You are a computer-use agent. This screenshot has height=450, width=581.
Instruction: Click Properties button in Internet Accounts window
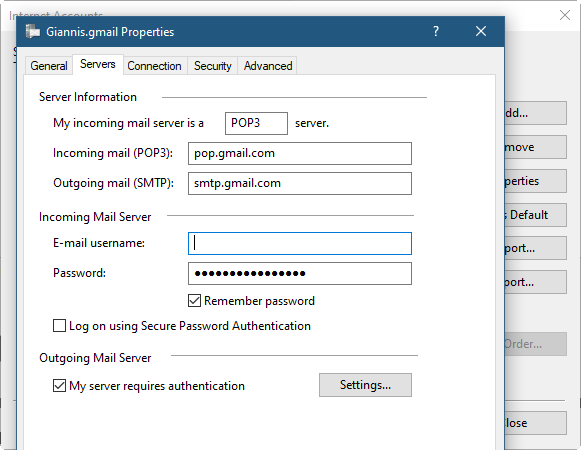tap(535, 181)
